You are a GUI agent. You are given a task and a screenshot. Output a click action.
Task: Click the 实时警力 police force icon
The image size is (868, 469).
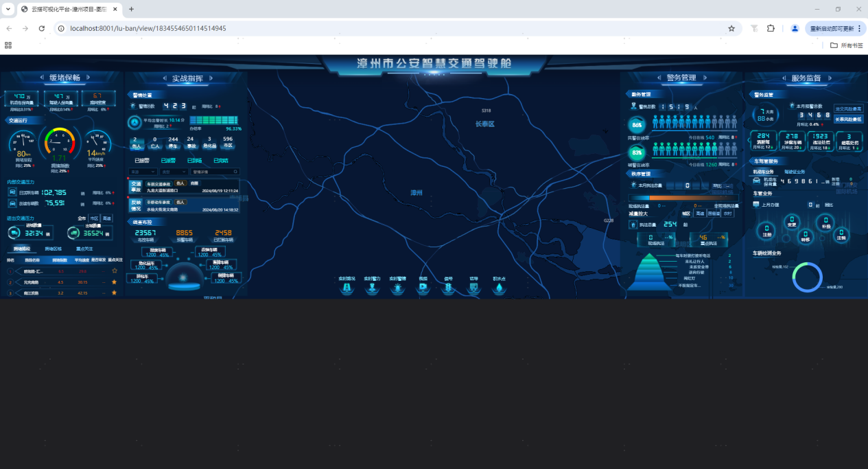[x=373, y=289]
